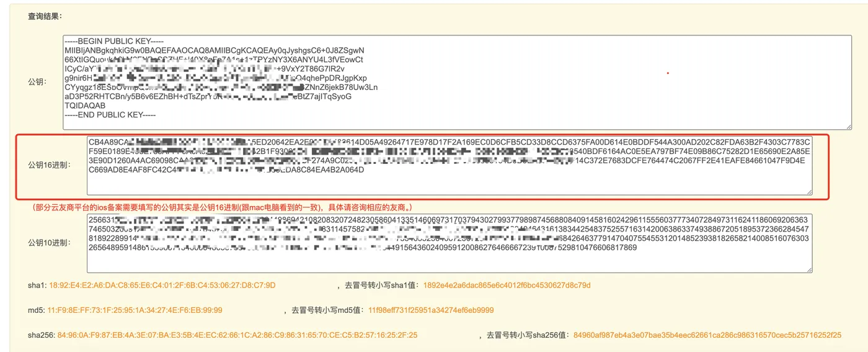This screenshot has width=868, height=352.
Task: Click the 去冒号转小写md5值 label
Action: (x=329, y=310)
